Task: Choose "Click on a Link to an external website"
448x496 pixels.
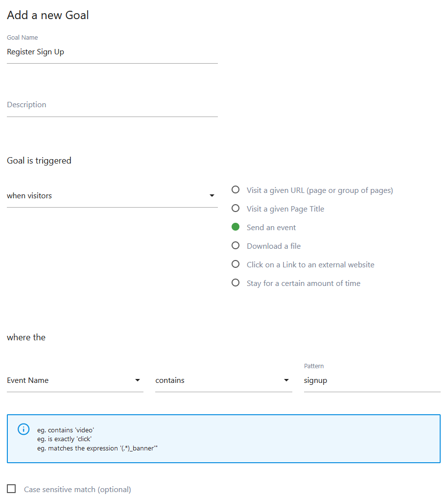Action: click(236, 264)
